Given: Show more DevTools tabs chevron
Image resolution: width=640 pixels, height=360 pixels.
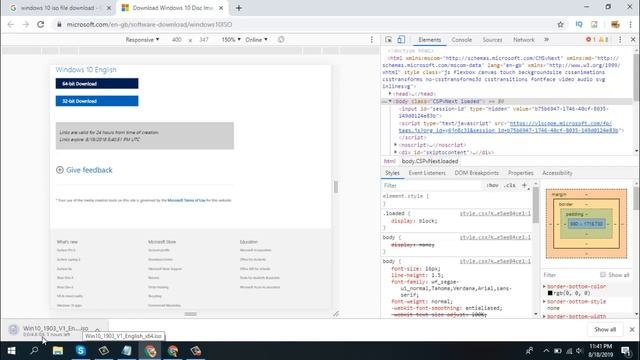Looking at the screenshot, I should [x=547, y=40].
